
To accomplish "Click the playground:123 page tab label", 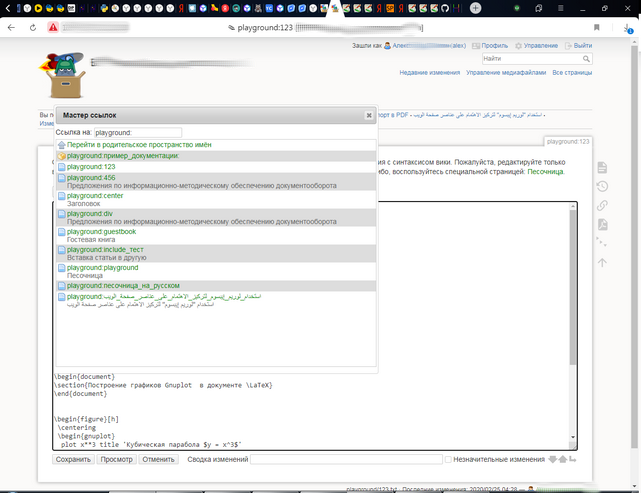I will click(568, 141).
